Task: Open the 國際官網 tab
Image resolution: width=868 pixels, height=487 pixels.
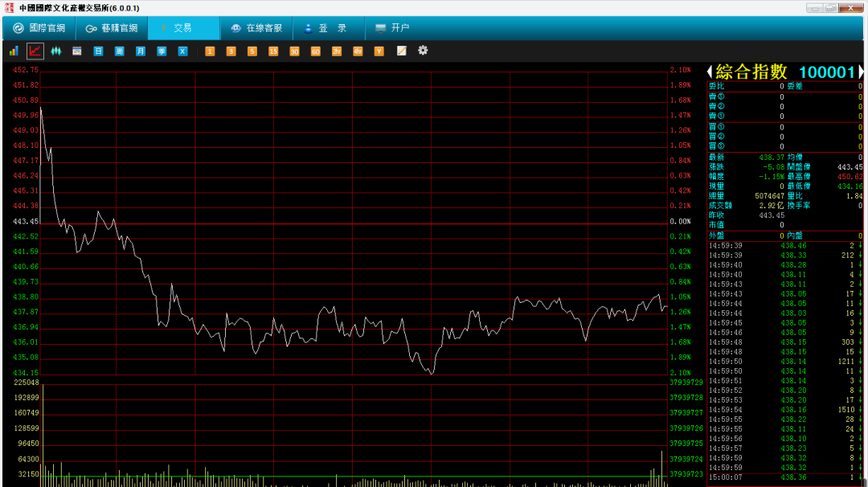Action: pos(39,28)
